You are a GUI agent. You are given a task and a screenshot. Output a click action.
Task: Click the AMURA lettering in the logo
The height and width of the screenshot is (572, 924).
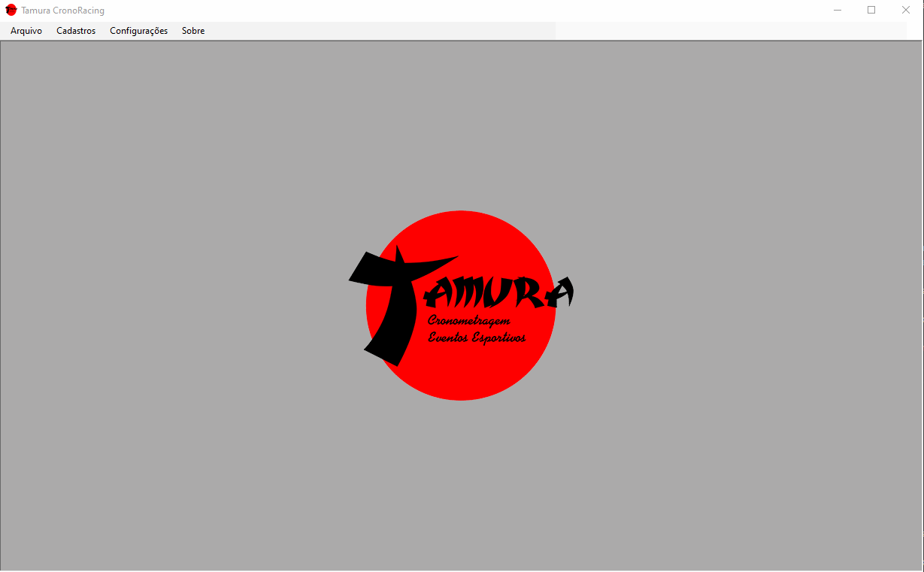click(x=499, y=292)
